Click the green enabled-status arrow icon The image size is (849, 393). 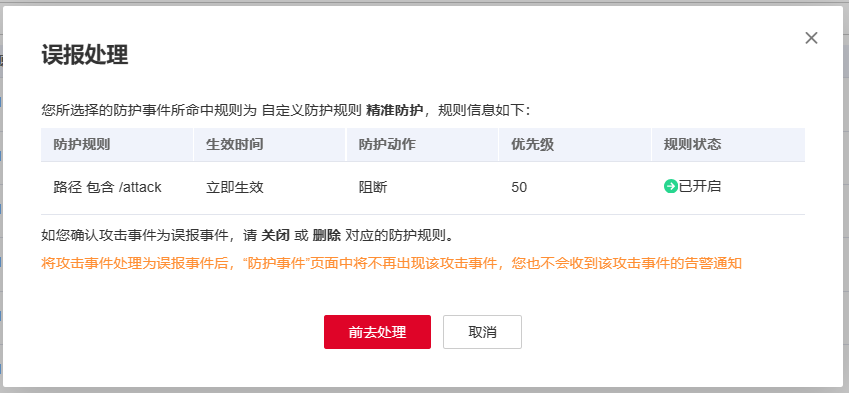point(671,187)
